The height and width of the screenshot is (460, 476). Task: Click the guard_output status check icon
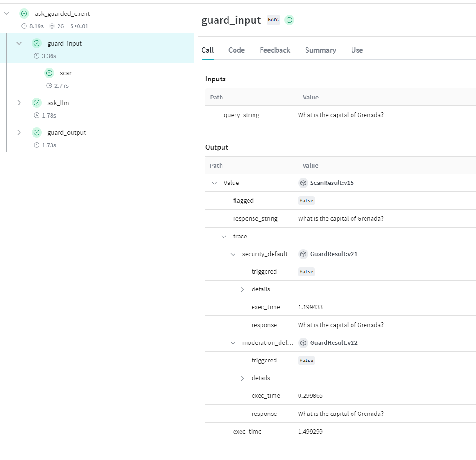37,132
